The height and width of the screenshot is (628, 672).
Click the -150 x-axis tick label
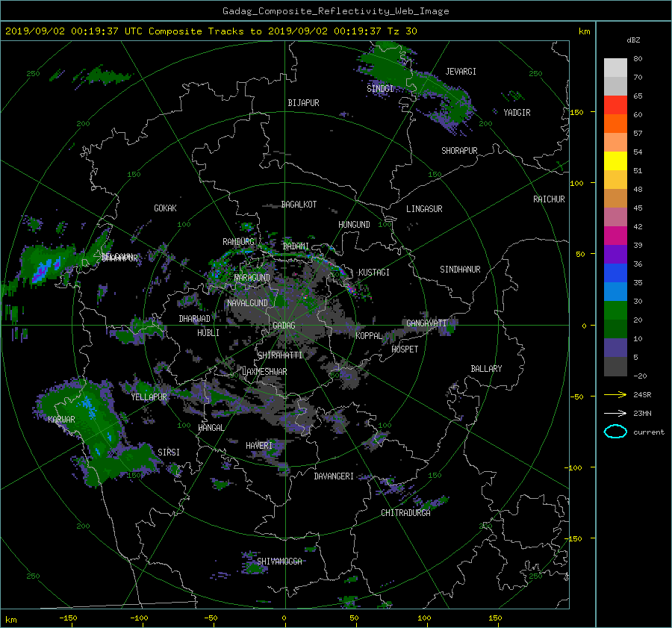(68, 618)
